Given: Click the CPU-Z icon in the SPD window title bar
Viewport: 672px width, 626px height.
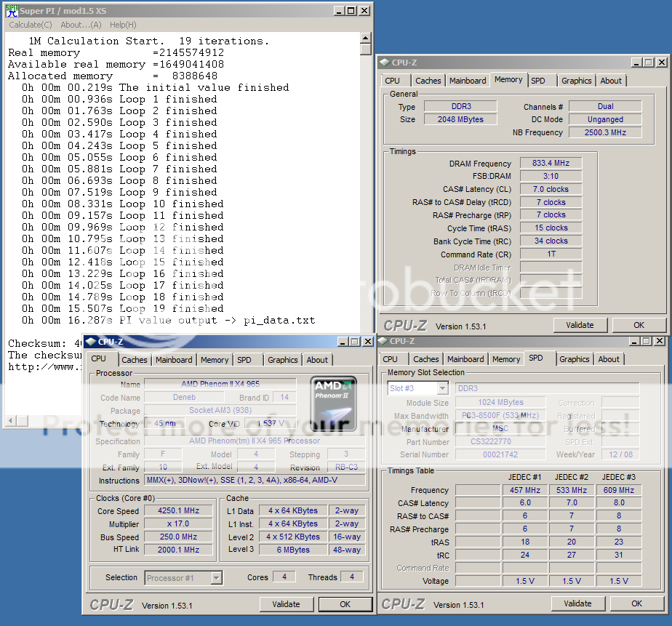Looking at the screenshot, I should coord(383,341).
